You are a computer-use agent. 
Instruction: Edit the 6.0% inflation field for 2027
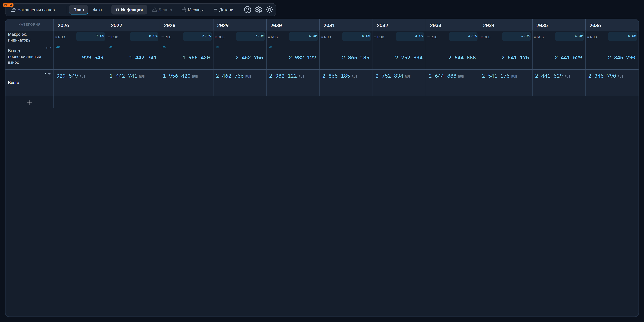click(x=144, y=36)
